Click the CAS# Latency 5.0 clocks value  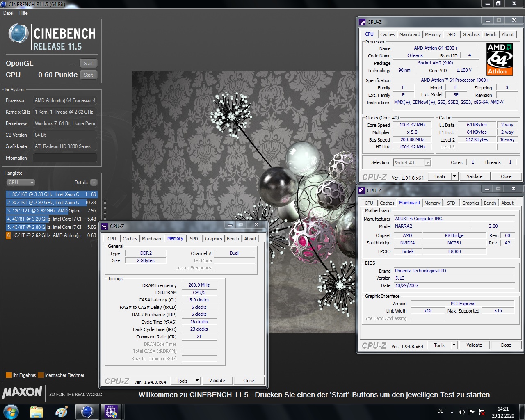199,300
